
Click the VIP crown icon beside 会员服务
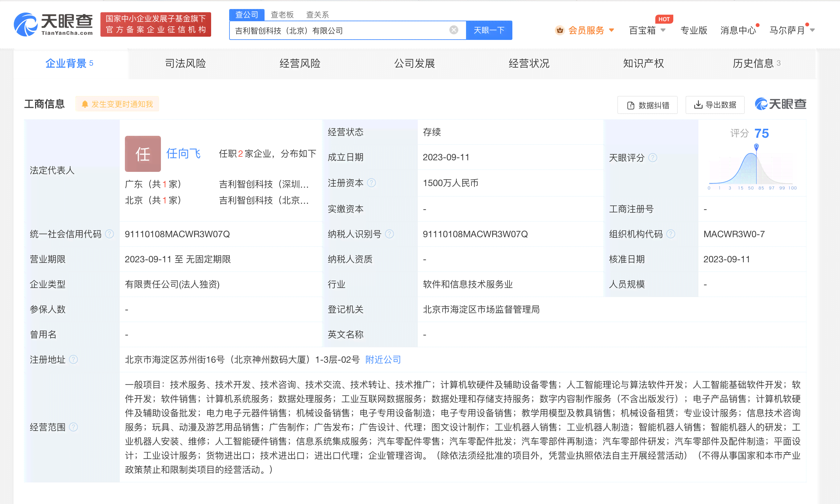click(x=560, y=30)
